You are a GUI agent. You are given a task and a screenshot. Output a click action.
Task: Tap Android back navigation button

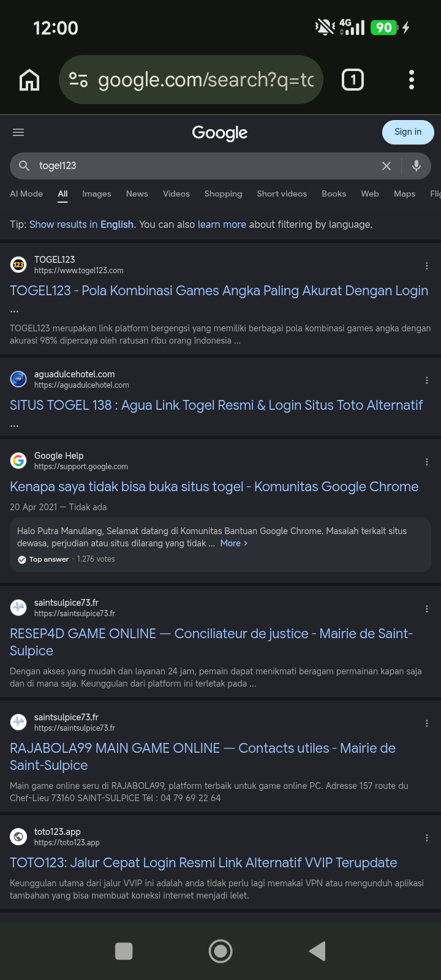click(x=317, y=951)
